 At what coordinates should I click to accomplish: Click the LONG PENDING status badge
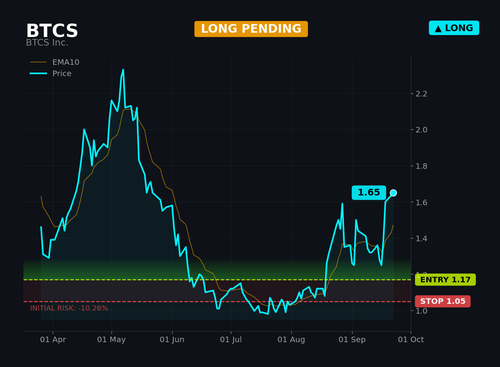(x=251, y=29)
